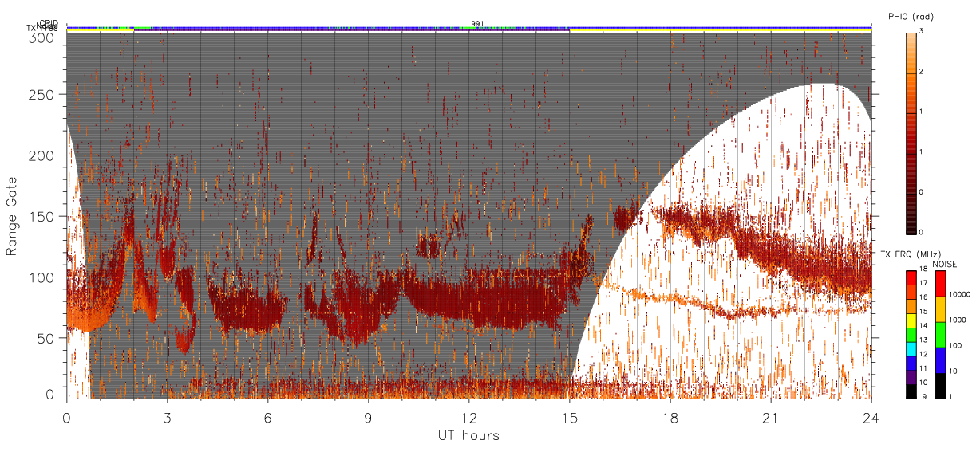Screen dimensions: 980x452
Task: Click the 11 label on TX FRQ legend
Action: pos(923,368)
